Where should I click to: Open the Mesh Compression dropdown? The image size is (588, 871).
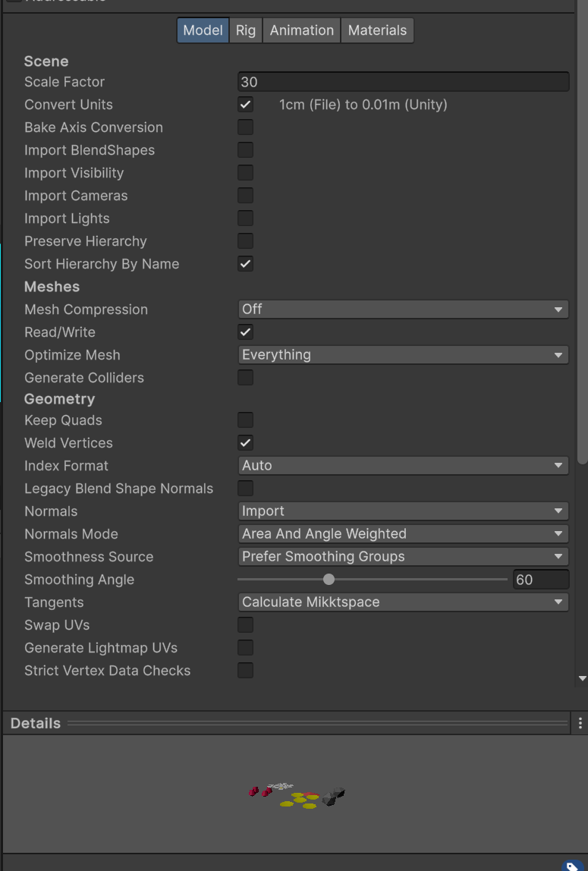[403, 310]
